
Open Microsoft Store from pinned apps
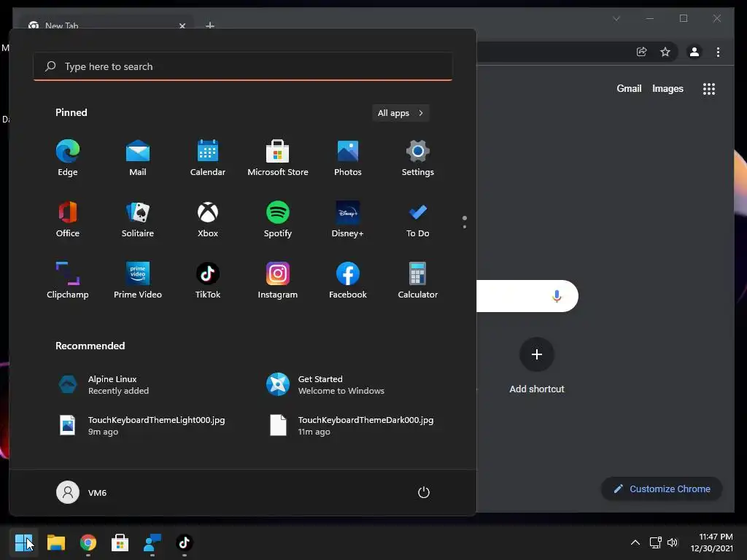tap(278, 158)
